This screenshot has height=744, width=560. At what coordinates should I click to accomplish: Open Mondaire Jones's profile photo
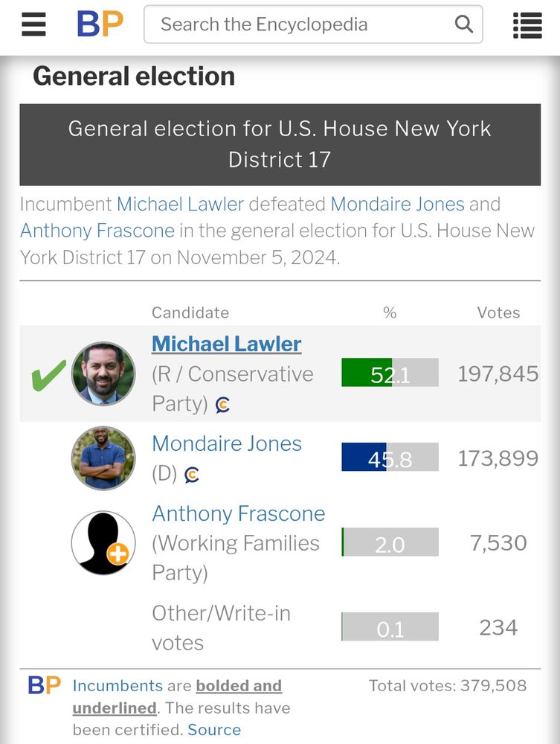coord(103,458)
